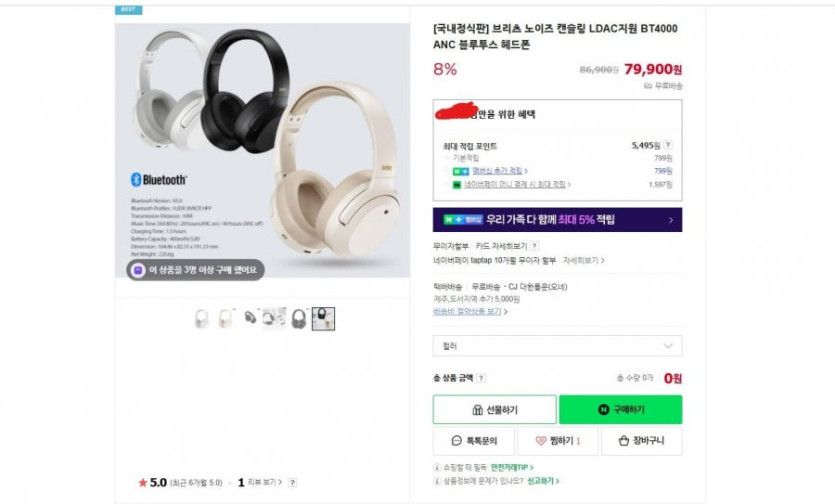The width and height of the screenshot is (835, 504).
Task: Open the 컬러 option dropdown
Action: coord(558,346)
